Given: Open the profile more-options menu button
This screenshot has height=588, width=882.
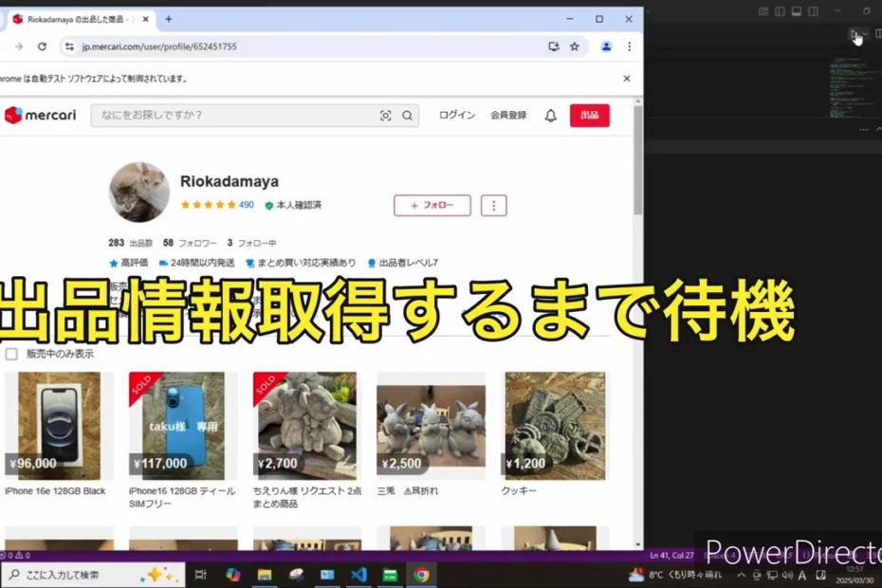Looking at the screenshot, I should click(493, 205).
